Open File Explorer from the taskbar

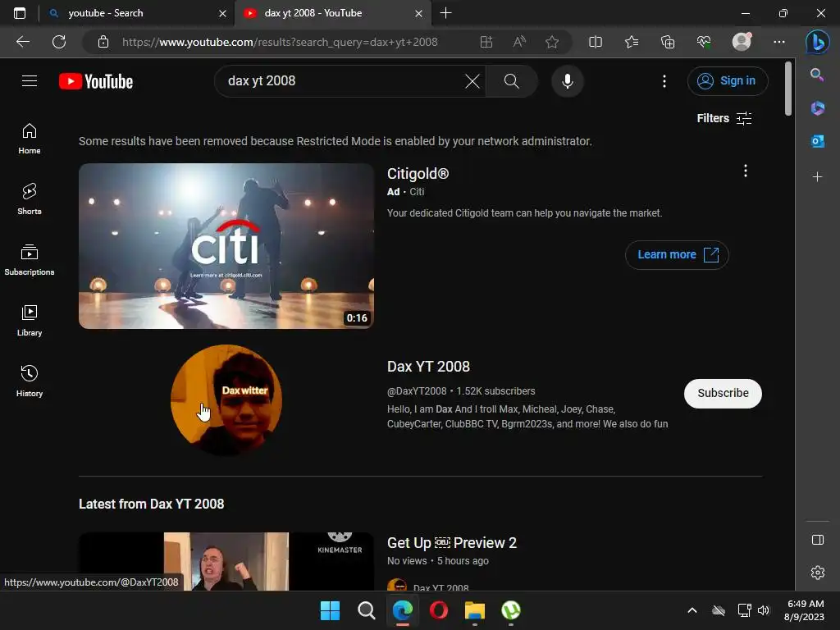click(x=475, y=610)
